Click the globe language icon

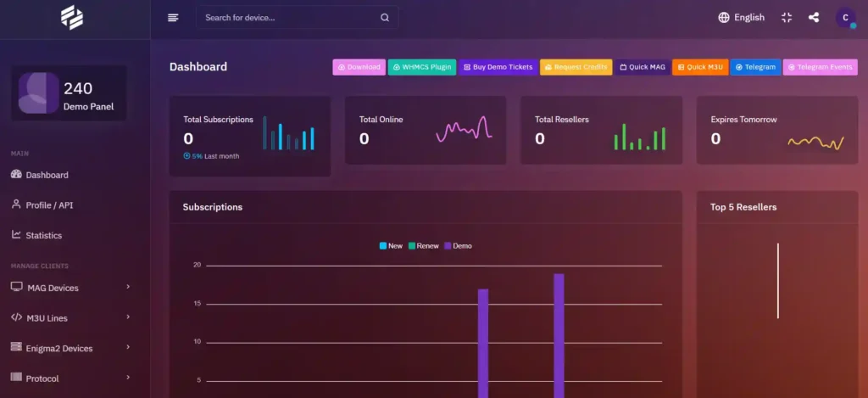[724, 18]
